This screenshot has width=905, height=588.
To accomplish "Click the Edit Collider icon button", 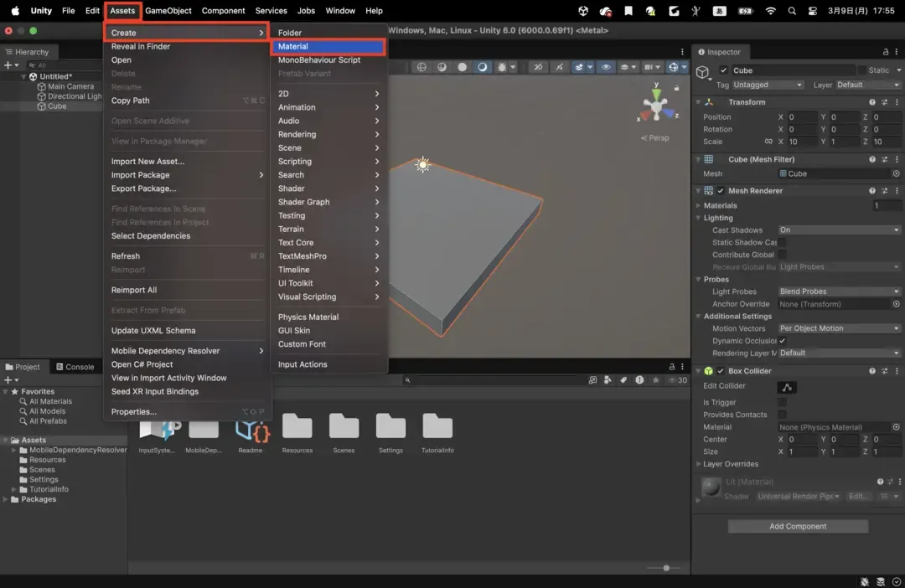I will pyautogui.click(x=786, y=387).
